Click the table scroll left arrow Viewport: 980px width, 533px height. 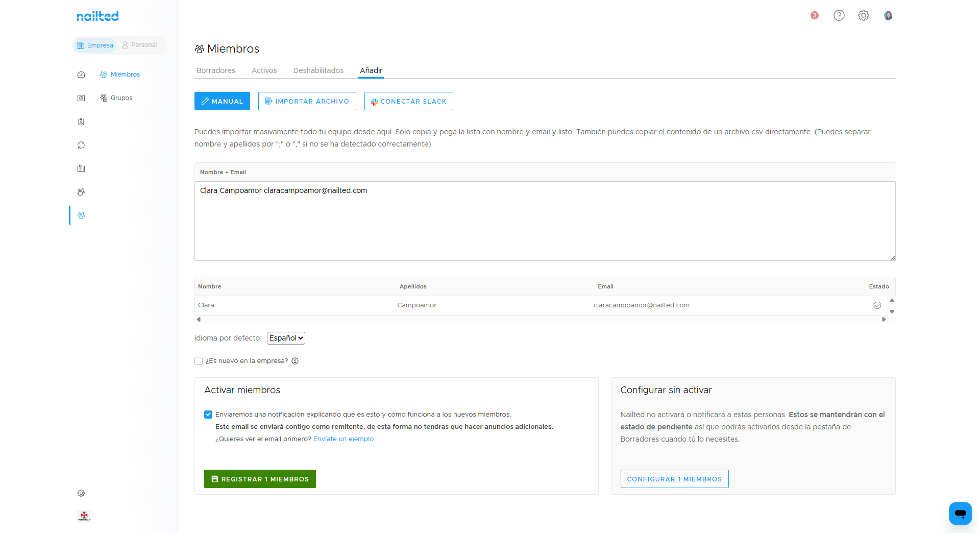(x=199, y=320)
